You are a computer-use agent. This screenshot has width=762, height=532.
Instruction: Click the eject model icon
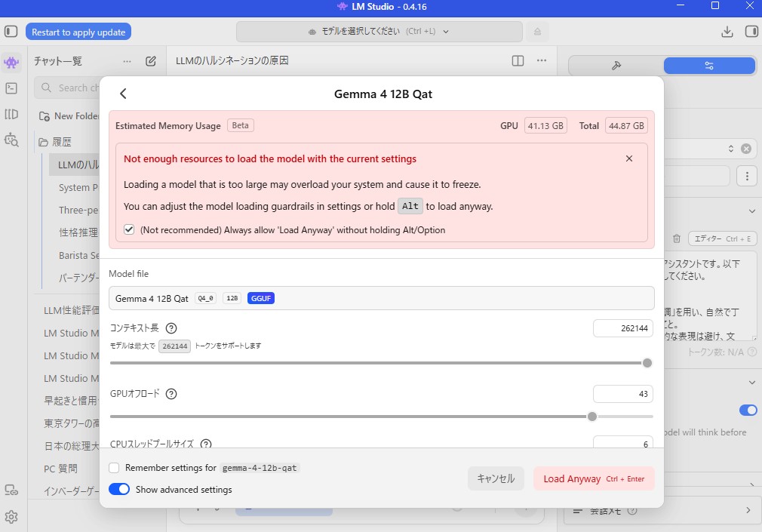pos(537,32)
